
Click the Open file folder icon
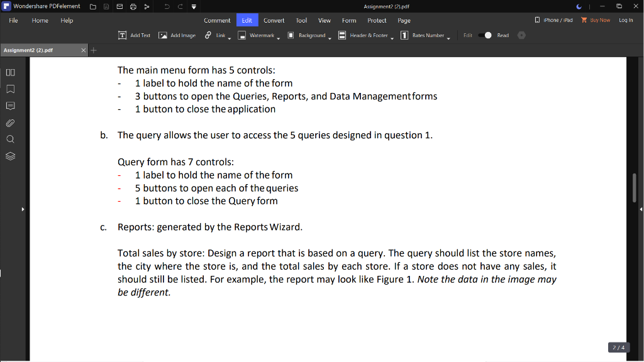pos(93,6)
